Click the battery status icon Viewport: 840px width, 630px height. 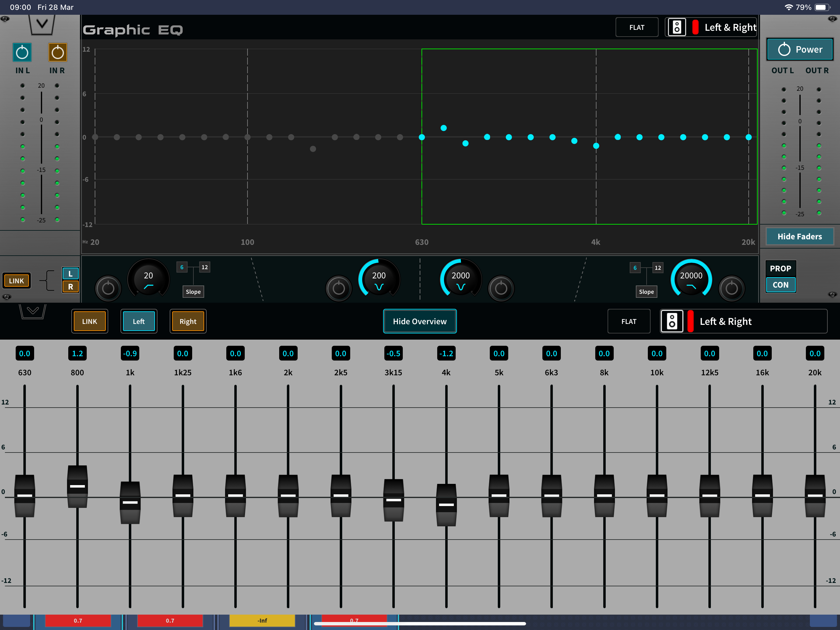click(822, 7)
